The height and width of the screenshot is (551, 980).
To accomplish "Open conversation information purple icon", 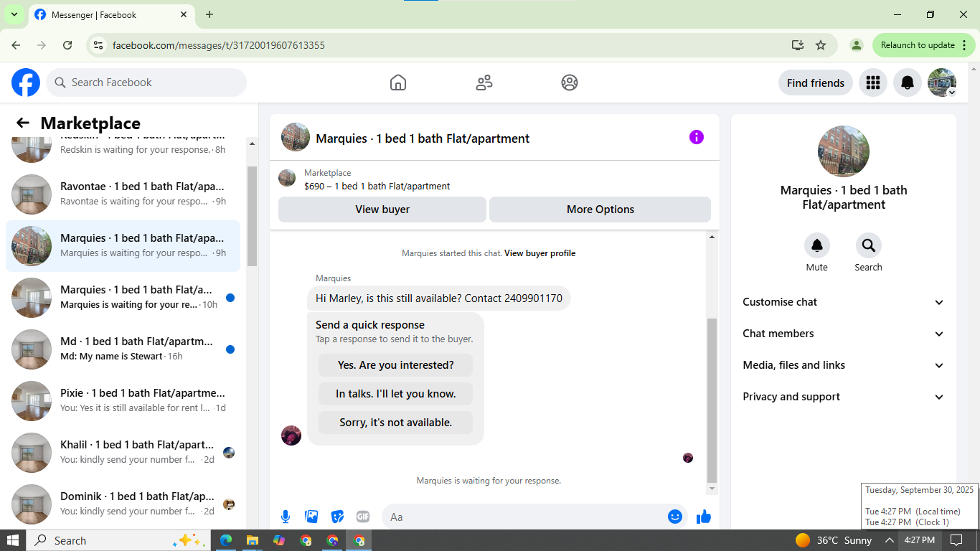I will (x=697, y=137).
